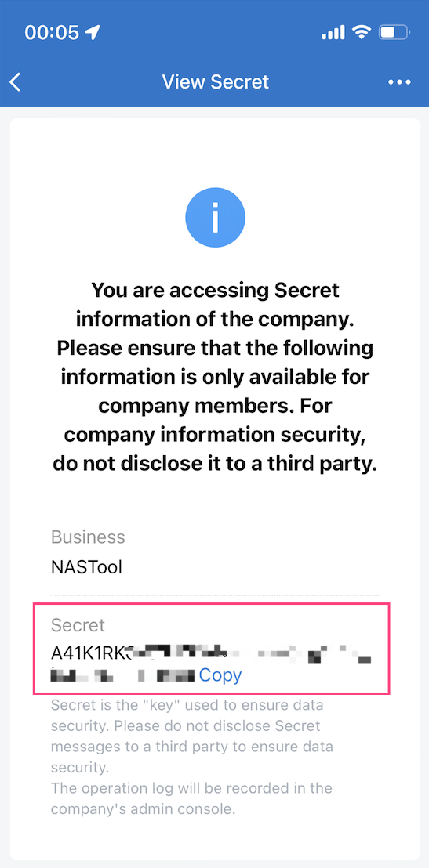Tap the dotted divider below NASTool
This screenshot has width=429, height=868.
[x=215, y=595]
